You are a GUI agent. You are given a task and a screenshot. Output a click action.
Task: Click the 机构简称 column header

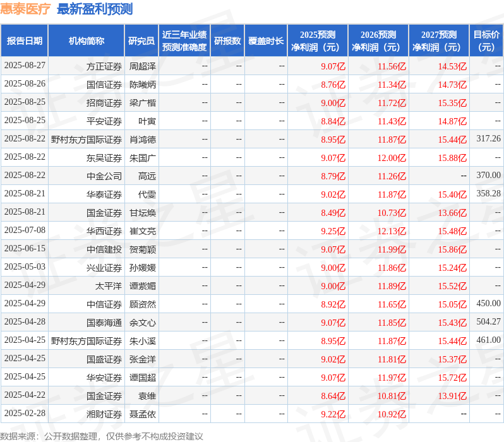86,41
